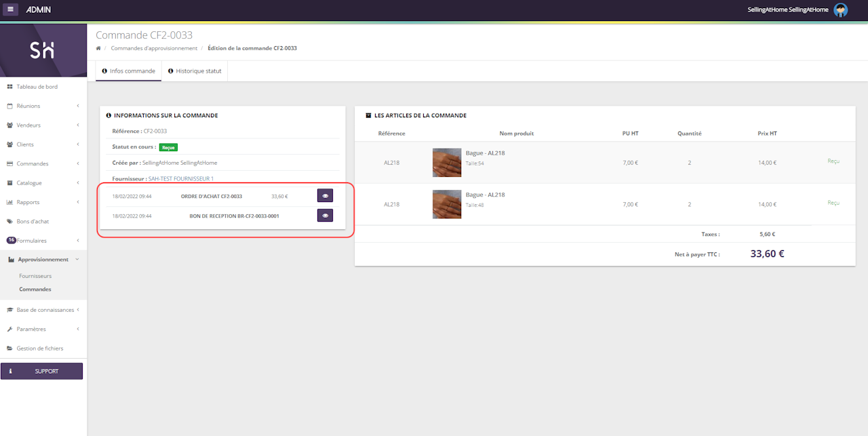Switch to the Historique statut tab

pyautogui.click(x=194, y=71)
